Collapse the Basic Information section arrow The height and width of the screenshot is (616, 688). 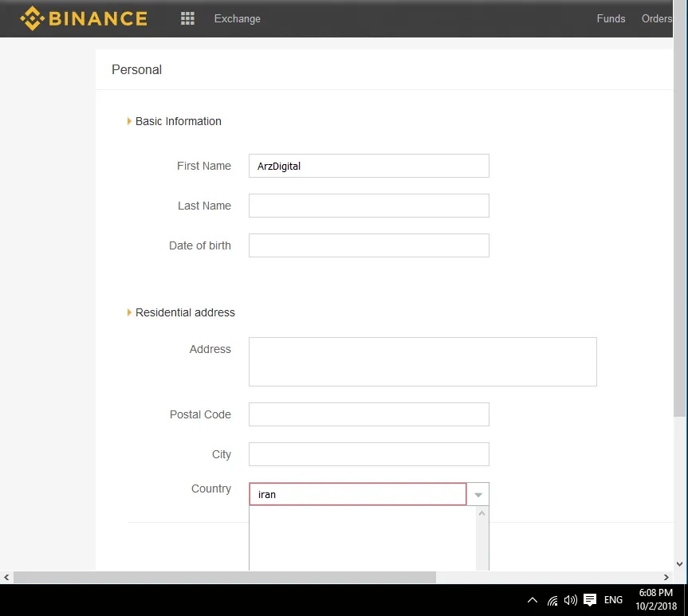129,121
